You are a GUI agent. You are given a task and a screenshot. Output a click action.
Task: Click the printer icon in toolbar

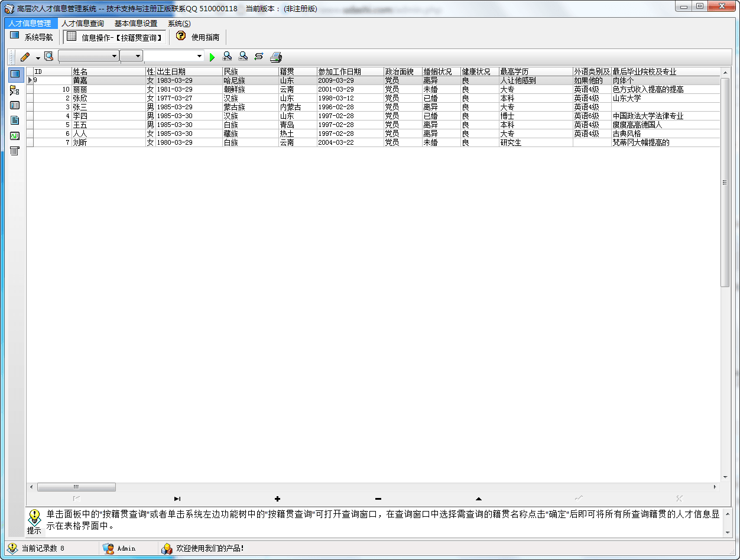tap(276, 57)
